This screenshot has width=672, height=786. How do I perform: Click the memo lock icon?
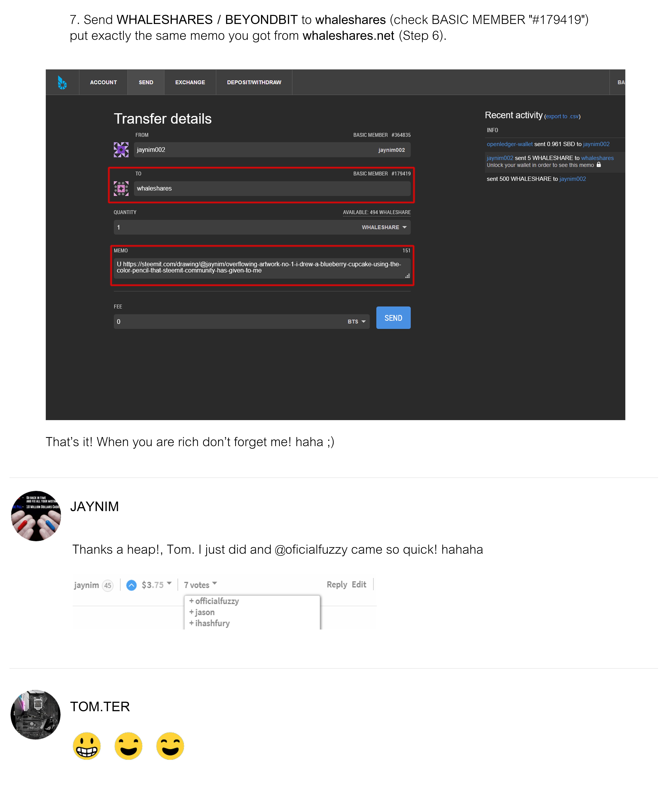[599, 165]
